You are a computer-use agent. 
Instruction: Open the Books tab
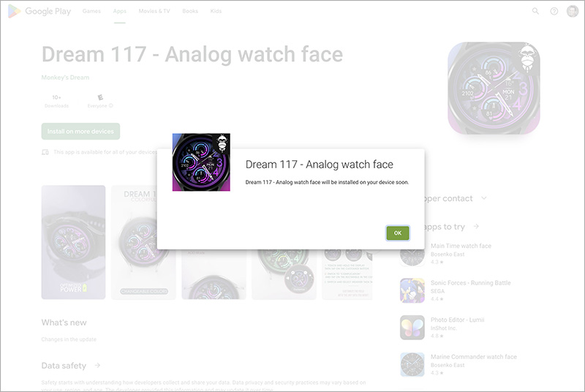pos(190,11)
